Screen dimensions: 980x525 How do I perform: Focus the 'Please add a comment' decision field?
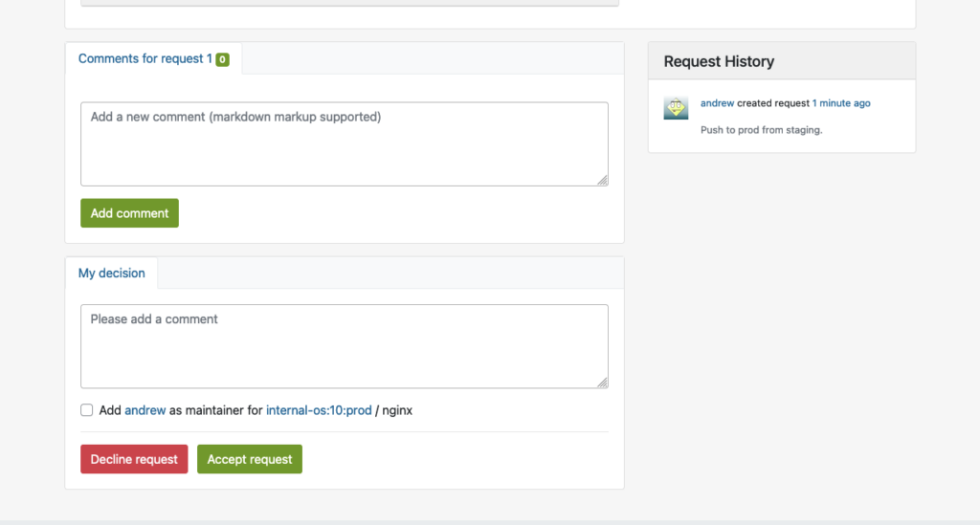pos(345,346)
